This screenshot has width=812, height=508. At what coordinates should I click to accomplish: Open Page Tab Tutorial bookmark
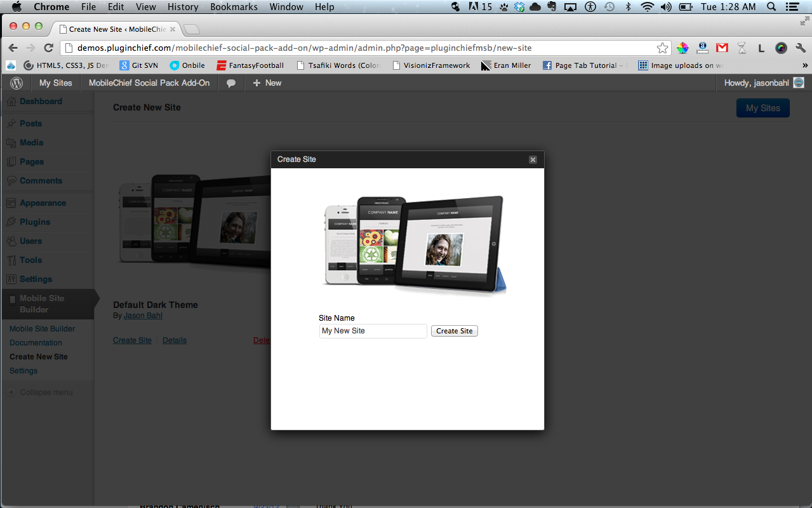[585, 65]
